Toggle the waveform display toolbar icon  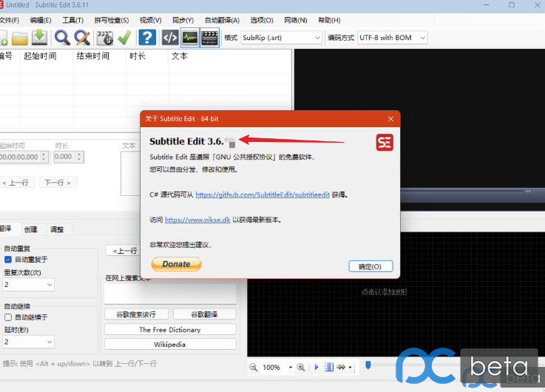tap(190, 38)
